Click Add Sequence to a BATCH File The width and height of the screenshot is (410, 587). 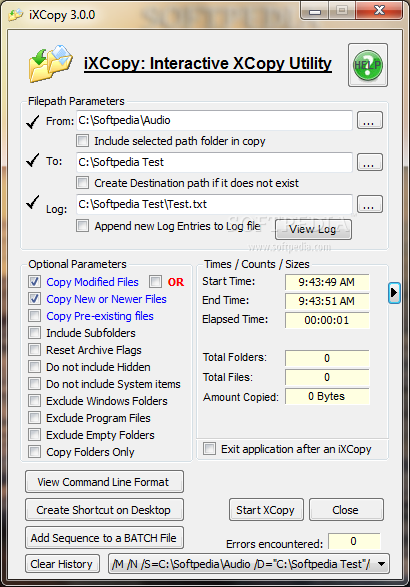click(104, 538)
